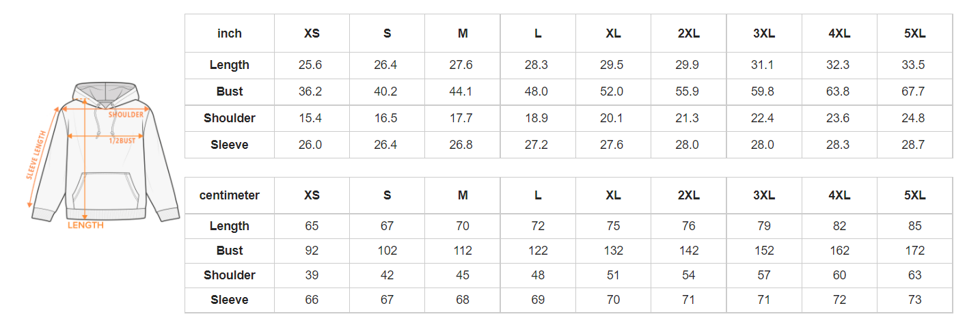The width and height of the screenshot is (980, 336).
Task: Select the L column header in centimeter table
Action: (x=538, y=195)
